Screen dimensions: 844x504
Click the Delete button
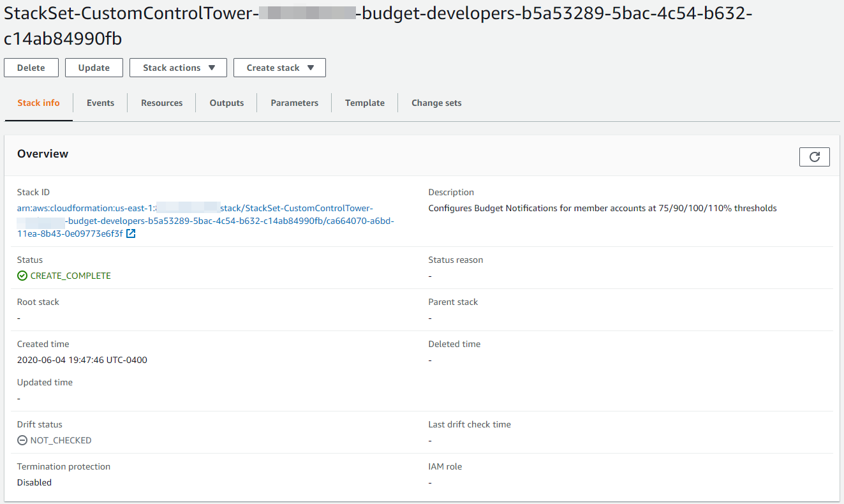(31, 67)
